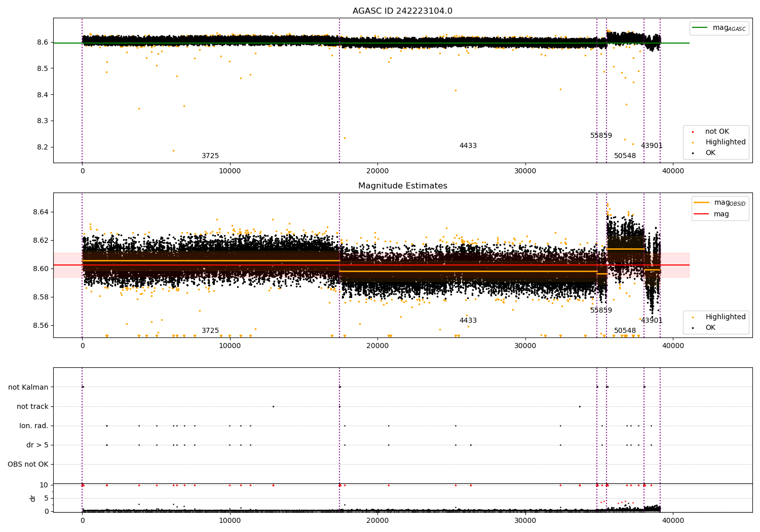Click the 43901 obsid label in top plot
Screen dimensions: 760x532
(652, 146)
